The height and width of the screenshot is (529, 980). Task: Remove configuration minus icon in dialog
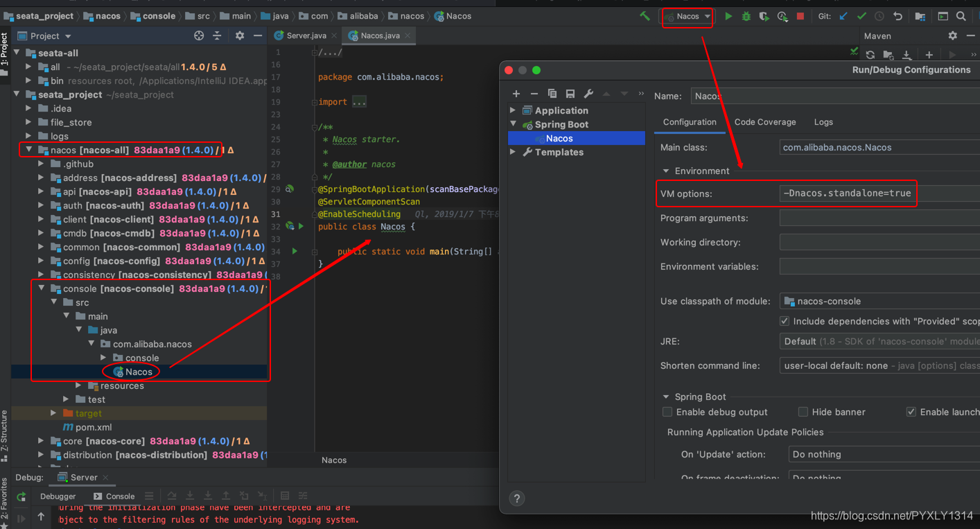534,94
